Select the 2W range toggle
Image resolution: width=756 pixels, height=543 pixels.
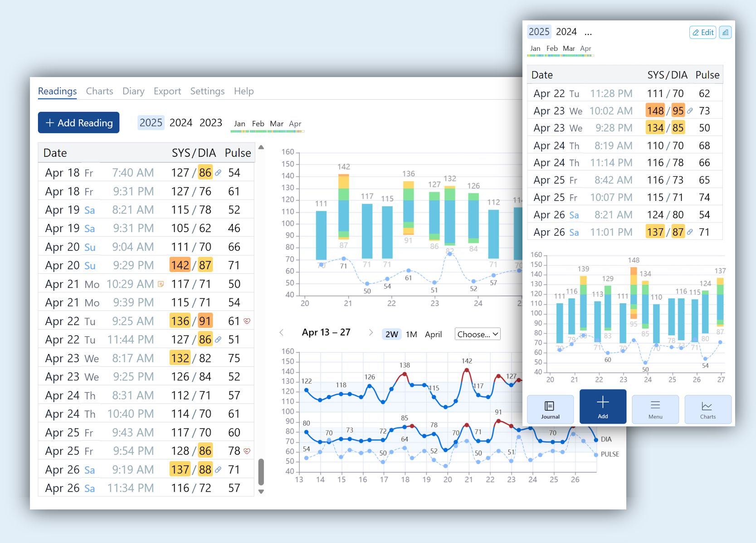point(391,335)
